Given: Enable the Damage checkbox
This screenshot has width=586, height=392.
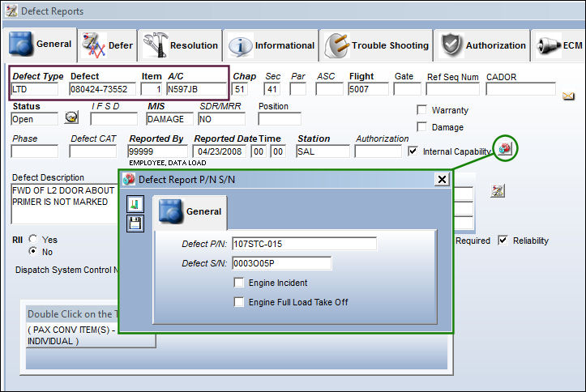Looking at the screenshot, I should click(x=421, y=127).
